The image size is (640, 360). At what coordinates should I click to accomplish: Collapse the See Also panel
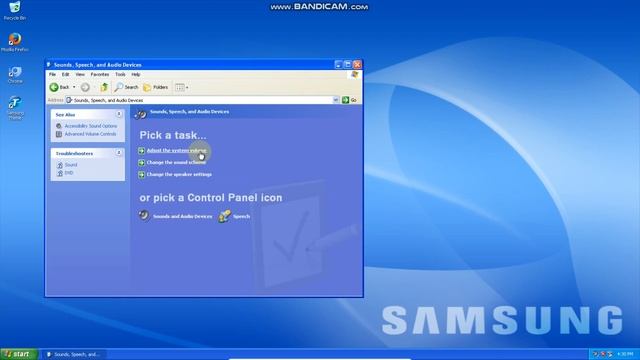[119, 114]
